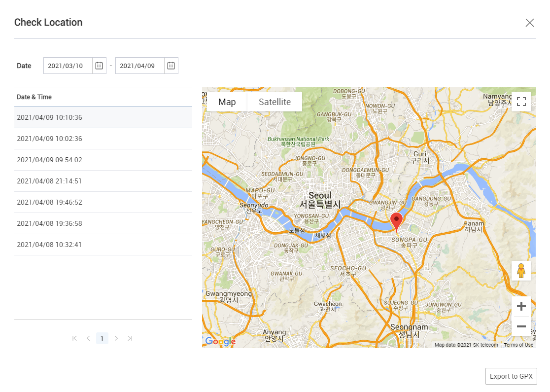Click the DOBONG-GU district label
Screen dimensions: 550x392
tap(348, 93)
